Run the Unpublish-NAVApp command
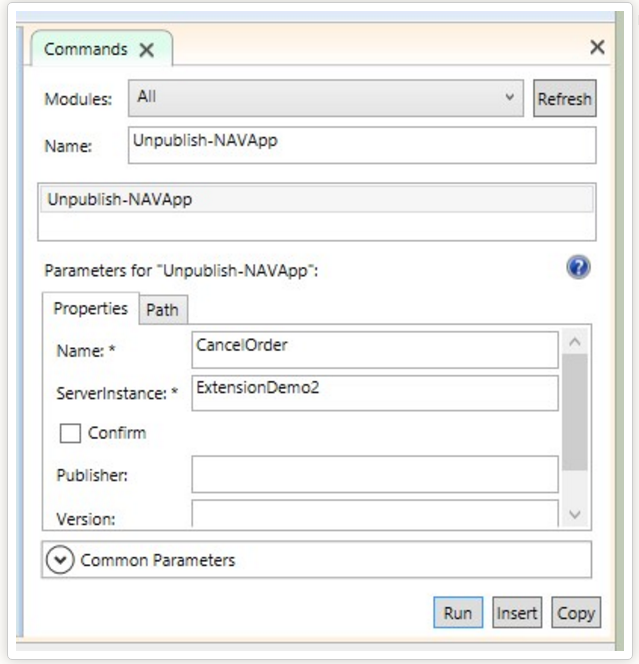The height and width of the screenshot is (664, 639). [x=458, y=612]
